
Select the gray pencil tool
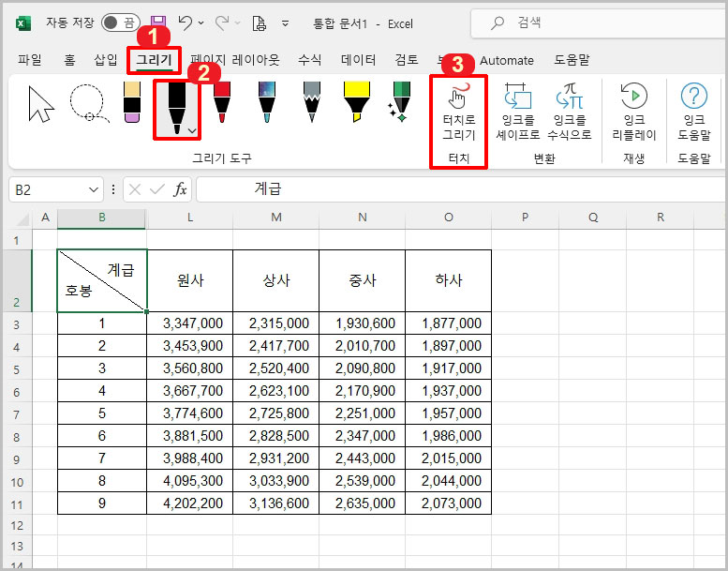[x=312, y=103]
